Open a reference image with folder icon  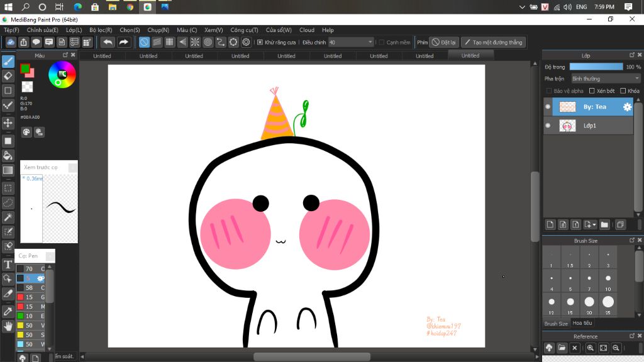coord(562,348)
